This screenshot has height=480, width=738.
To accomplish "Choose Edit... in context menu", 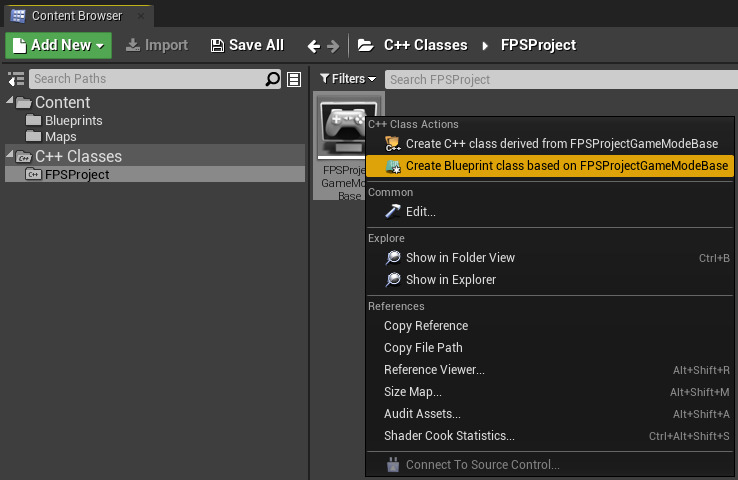I will coord(550,212).
